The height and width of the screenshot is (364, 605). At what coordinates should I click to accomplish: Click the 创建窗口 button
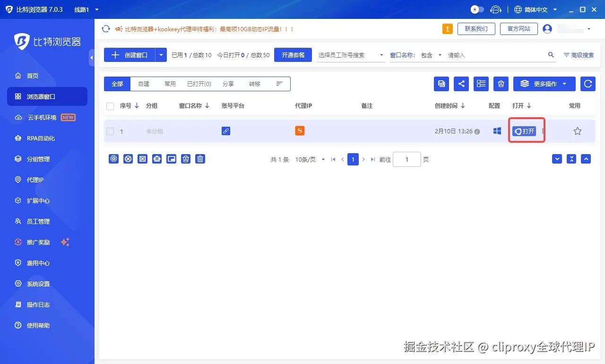click(130, 55)
